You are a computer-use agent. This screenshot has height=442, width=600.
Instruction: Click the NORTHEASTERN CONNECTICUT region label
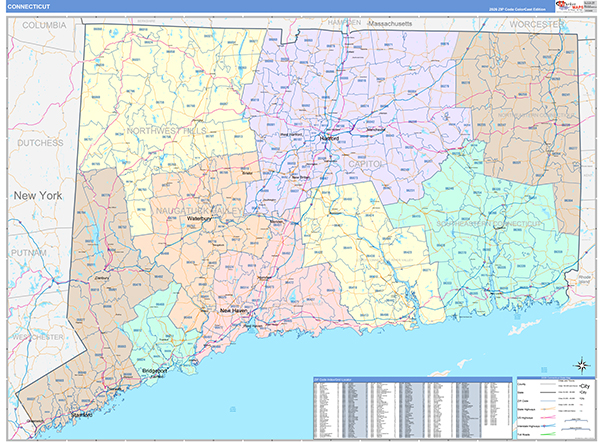click(536, 115)
